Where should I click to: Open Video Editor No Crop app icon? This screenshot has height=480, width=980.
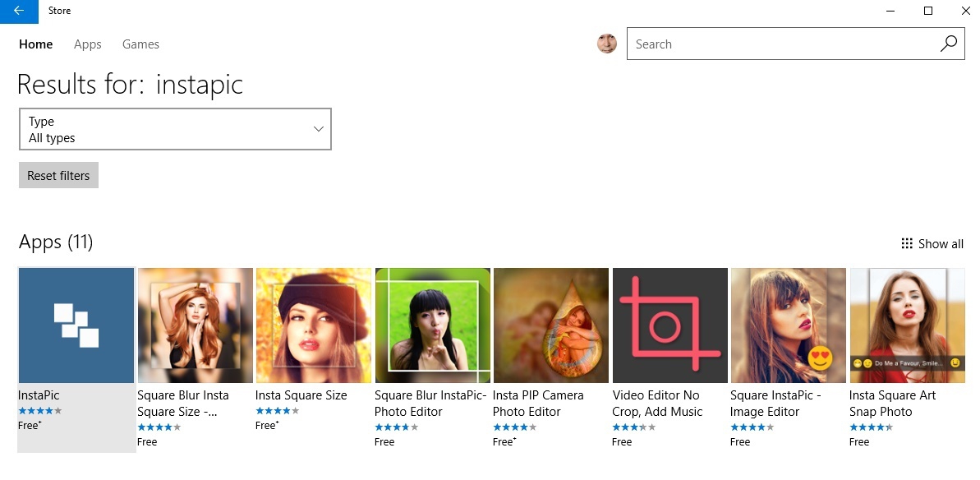click(669, 325)
